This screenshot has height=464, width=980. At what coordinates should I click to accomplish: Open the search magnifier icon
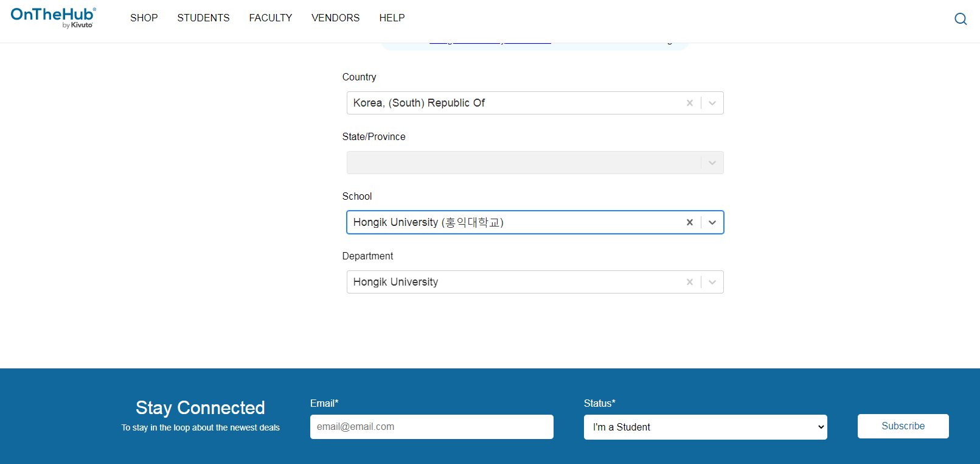pos(961,19)
